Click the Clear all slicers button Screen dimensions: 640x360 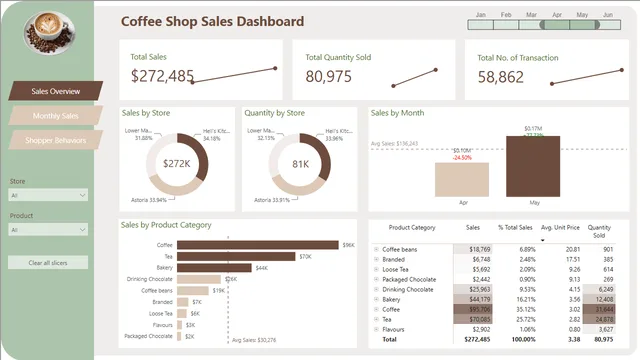[x=48, y=263]
